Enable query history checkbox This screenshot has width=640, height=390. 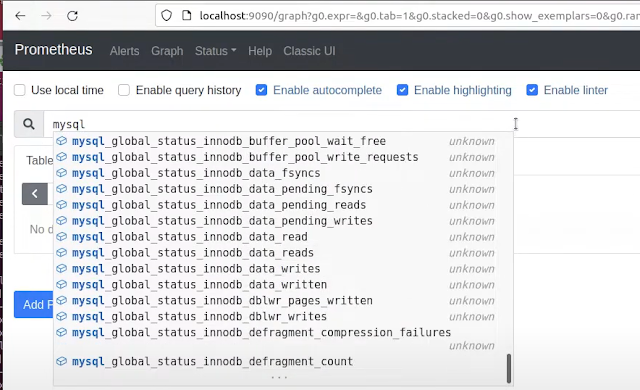(124, 90)
